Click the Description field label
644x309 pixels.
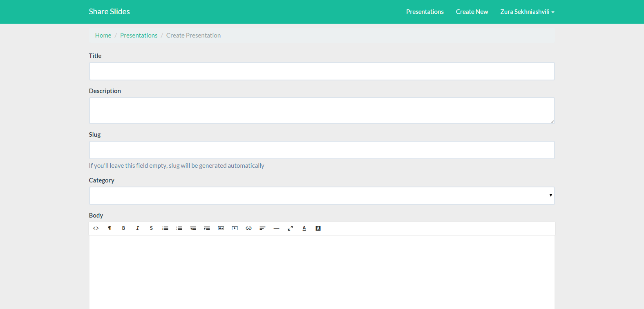click(x=105, y=91)
